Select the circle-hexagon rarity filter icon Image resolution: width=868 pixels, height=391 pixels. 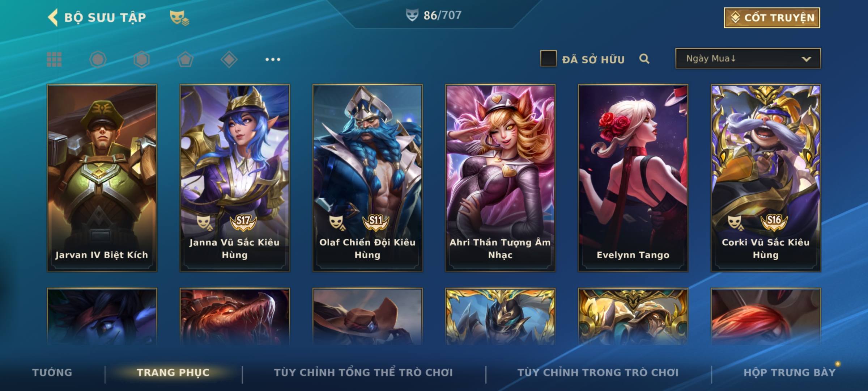(98, 59)
